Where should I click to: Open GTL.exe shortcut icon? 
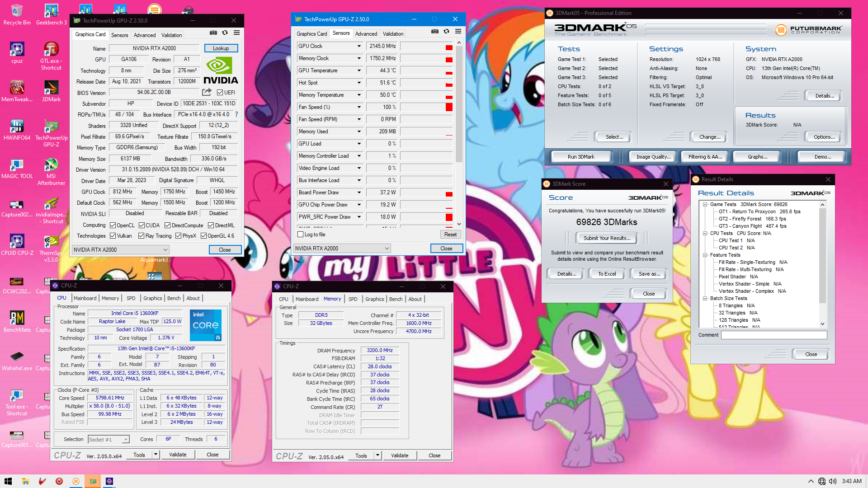(51, 56)
